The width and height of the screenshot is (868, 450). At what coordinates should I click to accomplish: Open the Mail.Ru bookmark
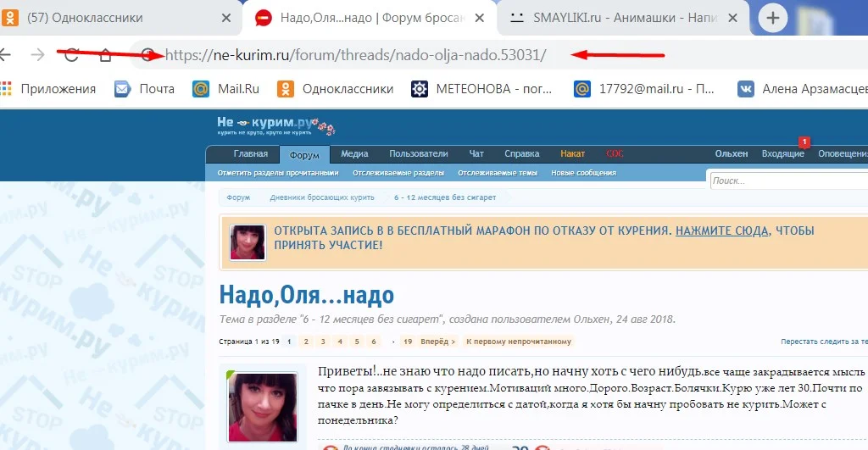[x=225, y=89]
